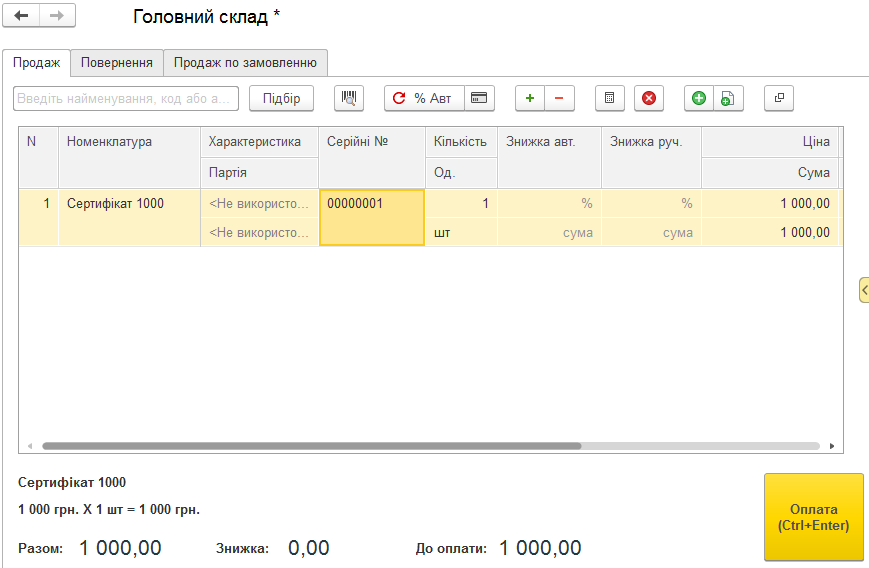Delete row with red X icon
This screenshot has height=568, width=869.
pos(649,98)
